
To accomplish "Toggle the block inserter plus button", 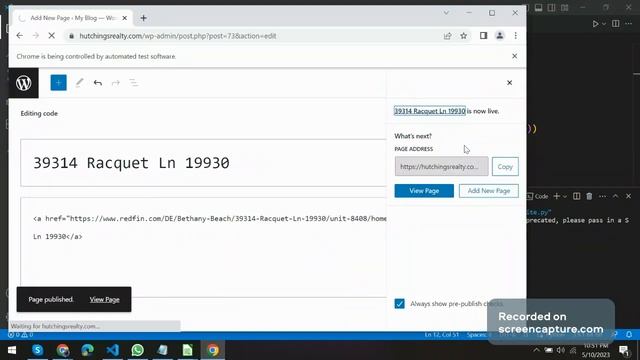I will (58, 83).
